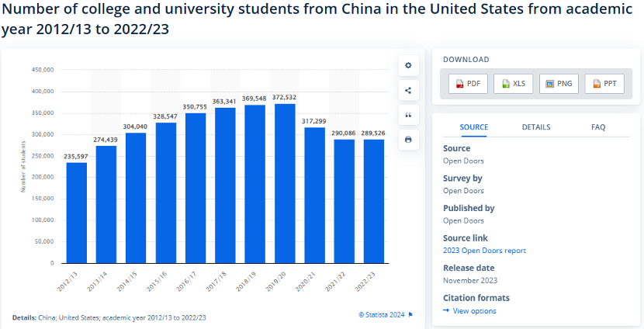Click the 2017/18 bar in chart
The width and height of the screenshot is (644, 329).
225,185
